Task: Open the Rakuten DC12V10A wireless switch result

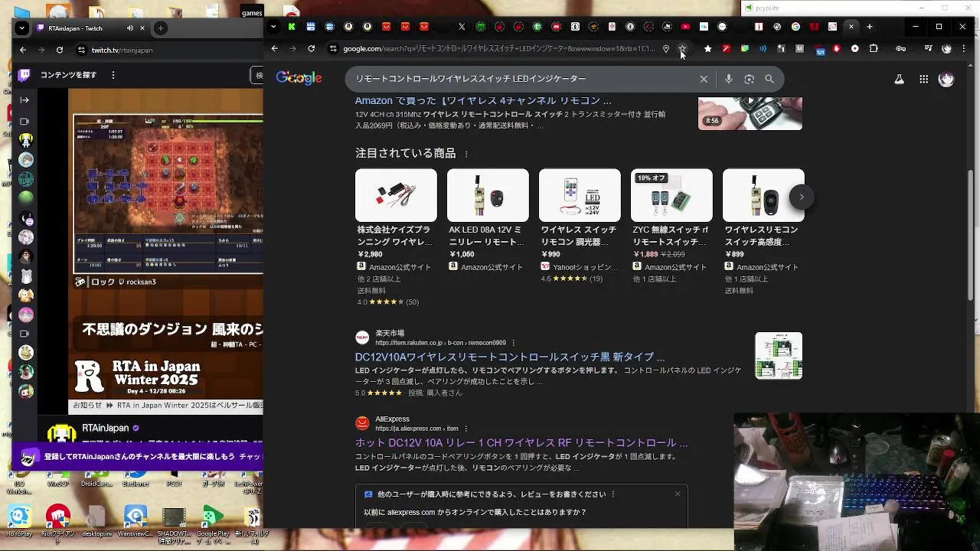Action: pos(510,357)
